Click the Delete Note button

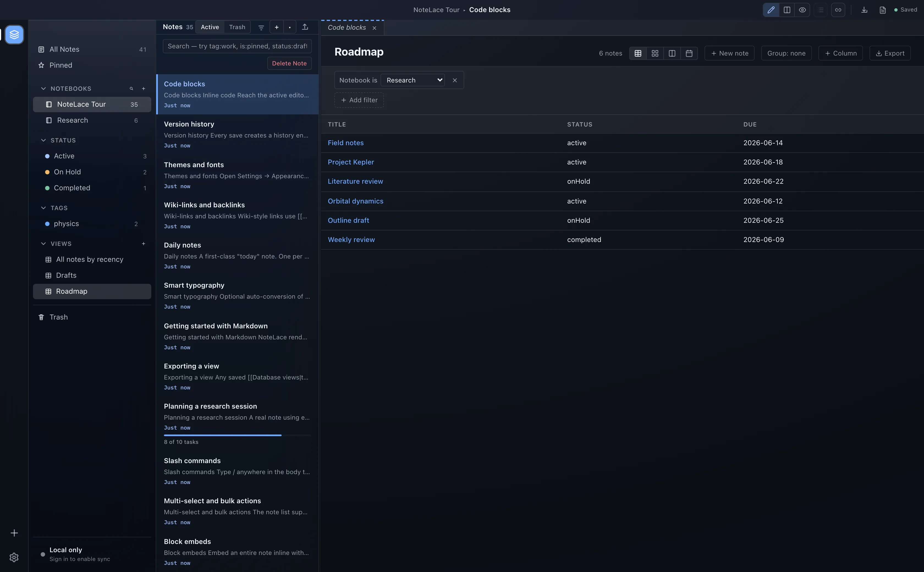289,64
